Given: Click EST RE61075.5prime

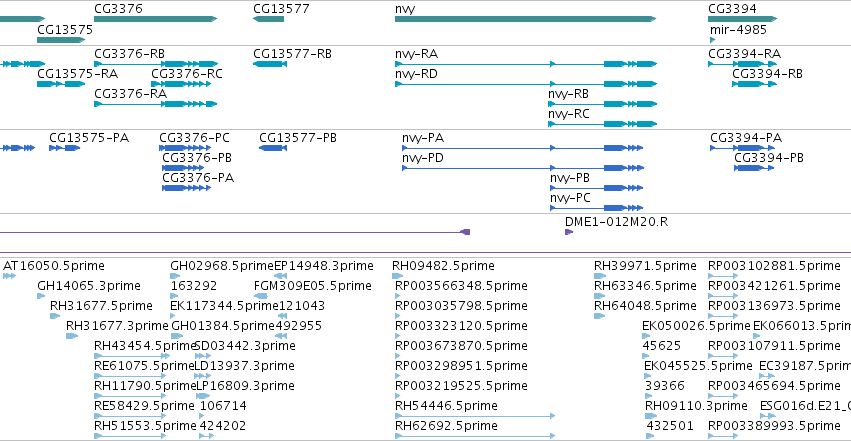Looking at the screenshot, I should (x=145, y=366).
